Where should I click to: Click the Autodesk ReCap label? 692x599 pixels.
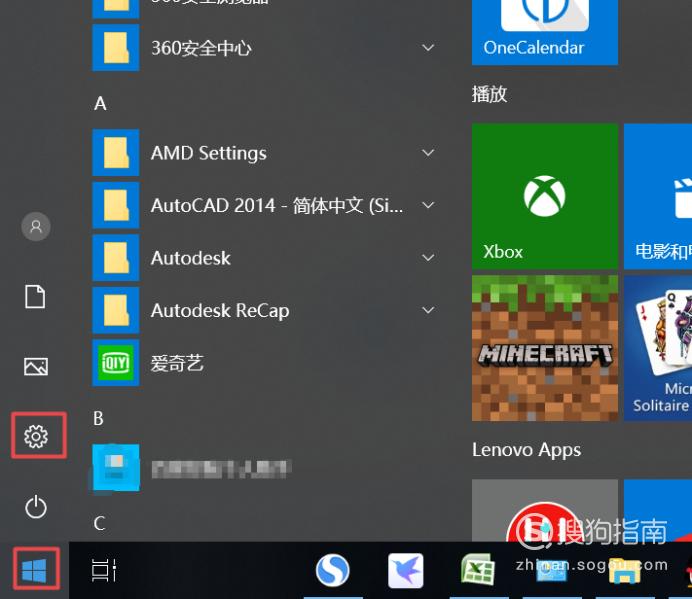220,311
